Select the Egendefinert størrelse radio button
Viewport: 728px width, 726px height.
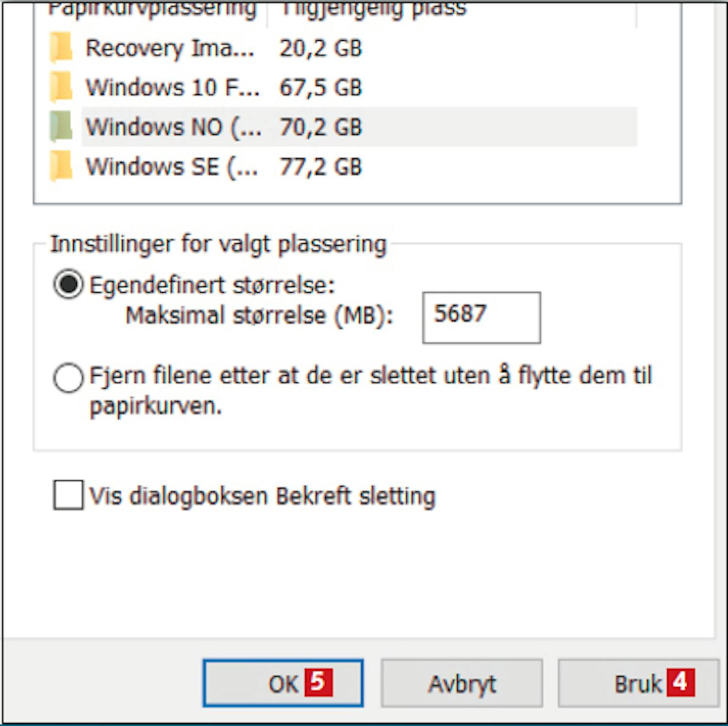[68, 284]
